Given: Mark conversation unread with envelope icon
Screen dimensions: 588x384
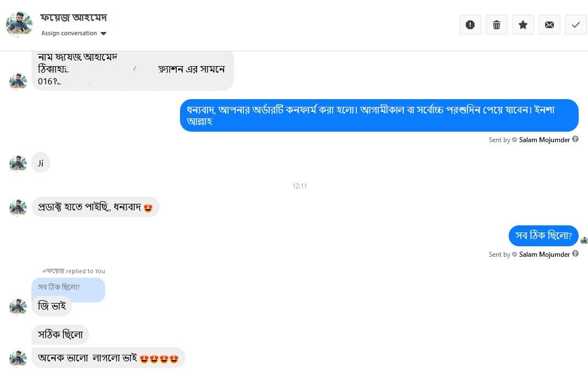Looking at the screenshot, I should click(549, 25).
